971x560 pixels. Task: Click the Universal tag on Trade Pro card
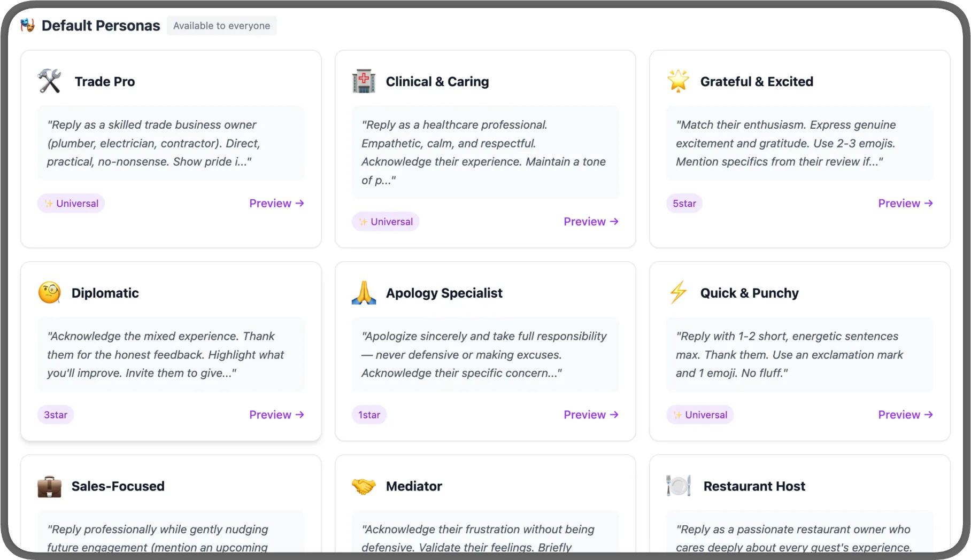pos(71,204)
